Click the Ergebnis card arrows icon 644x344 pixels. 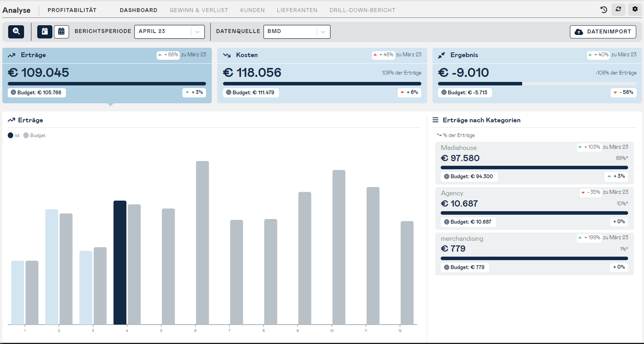(x=441, y=55)
